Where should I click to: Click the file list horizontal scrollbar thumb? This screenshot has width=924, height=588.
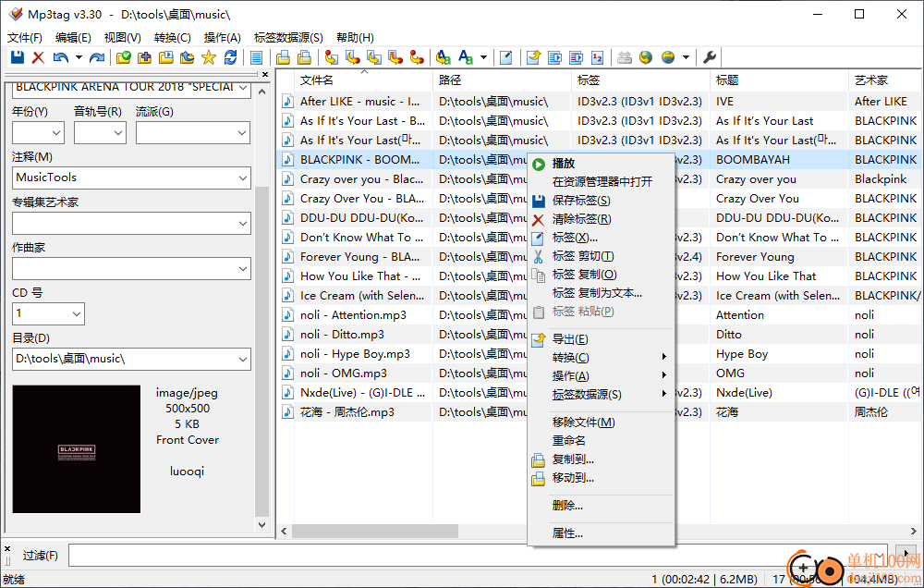[x=375, y=532]
